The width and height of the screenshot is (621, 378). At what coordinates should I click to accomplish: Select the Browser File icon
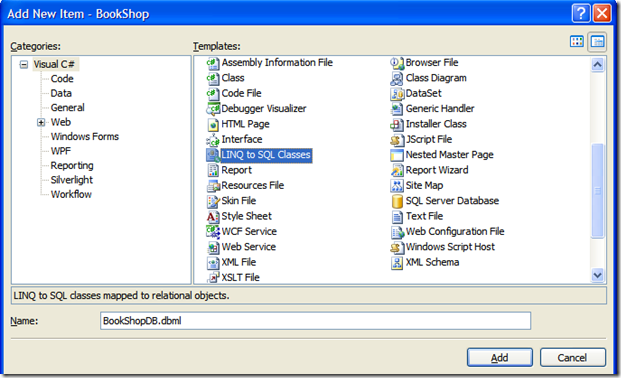(x=397, y=63)
